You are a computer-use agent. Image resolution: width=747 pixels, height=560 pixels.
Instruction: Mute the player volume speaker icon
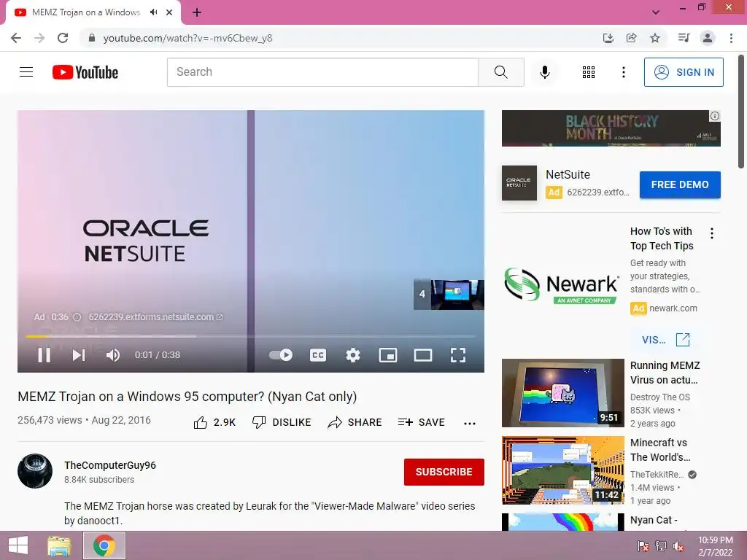(113, 355)
